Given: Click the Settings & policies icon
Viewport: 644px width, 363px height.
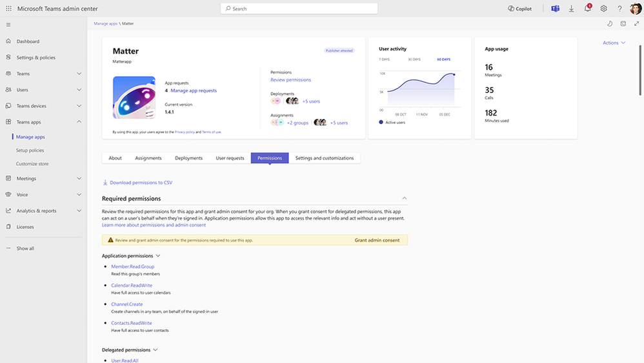Looking at the screenshot, I should [8, 57].
